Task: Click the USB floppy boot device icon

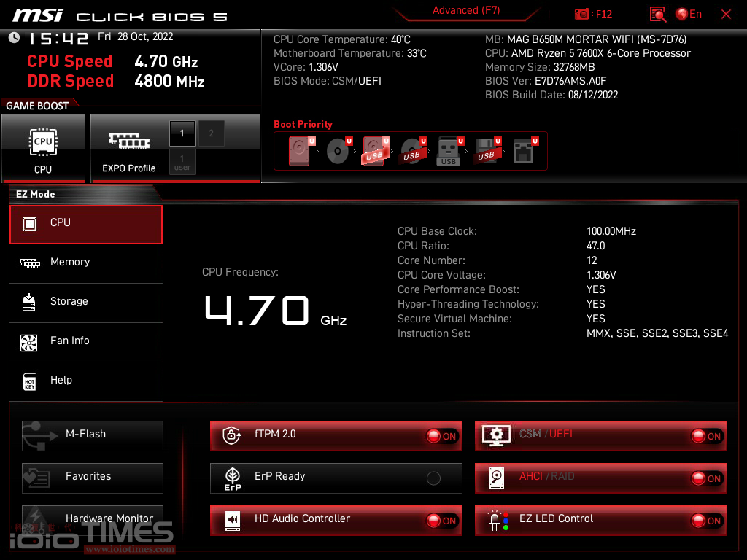Action: click(x=487, y=151)
